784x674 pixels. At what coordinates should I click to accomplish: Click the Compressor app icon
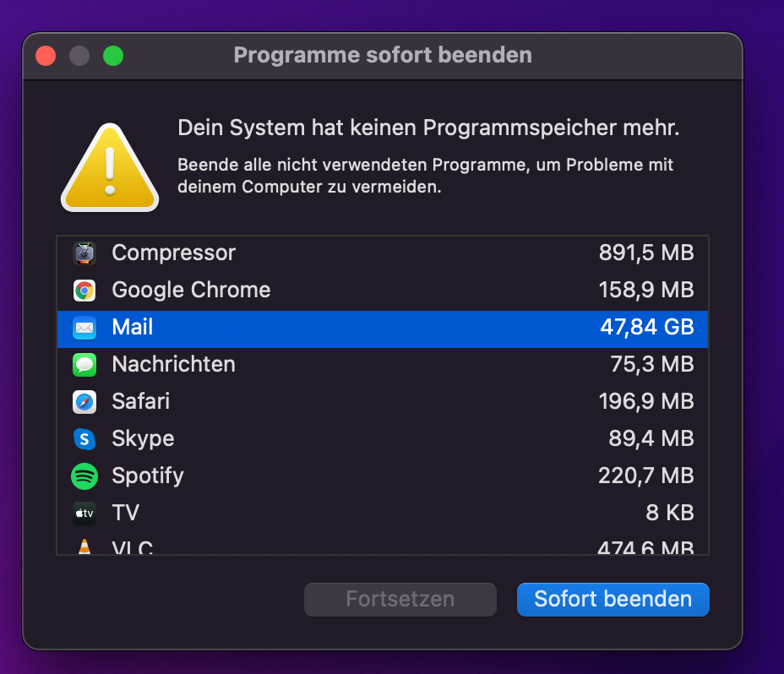point(84,253)
